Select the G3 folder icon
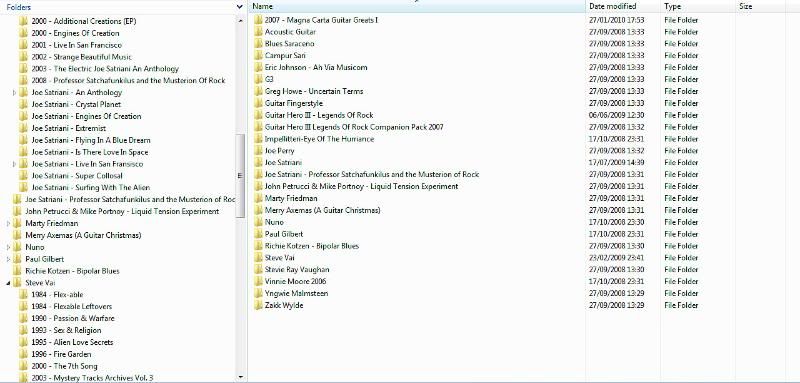Image resolution: width=800 pixels, height=383 pixels. [x=258, y=79]
